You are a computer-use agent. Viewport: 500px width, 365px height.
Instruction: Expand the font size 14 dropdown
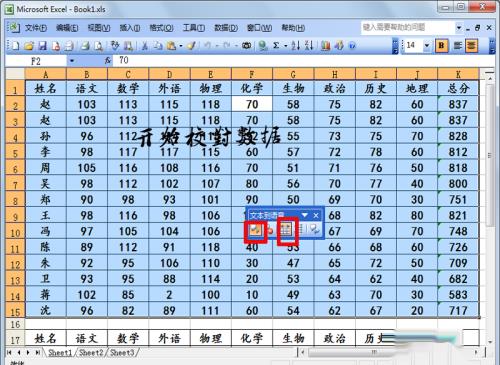point(427,45)
